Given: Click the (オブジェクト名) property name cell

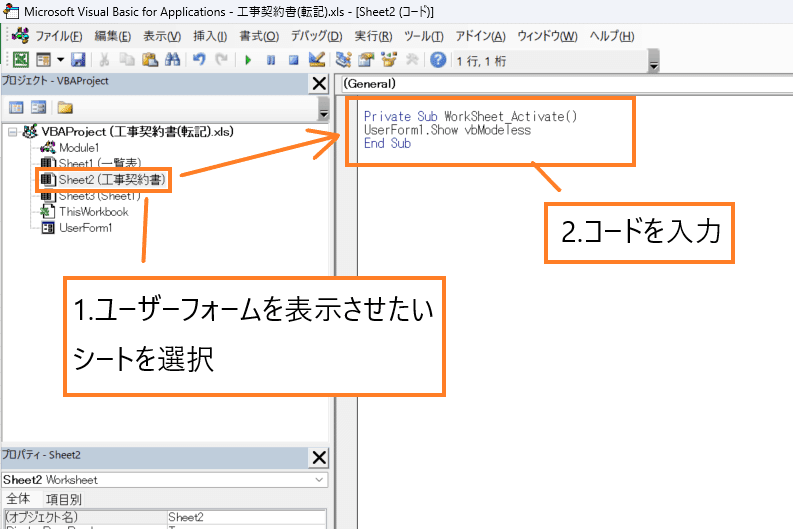Looking at the screenshot, I should click(x=85, y=517).
